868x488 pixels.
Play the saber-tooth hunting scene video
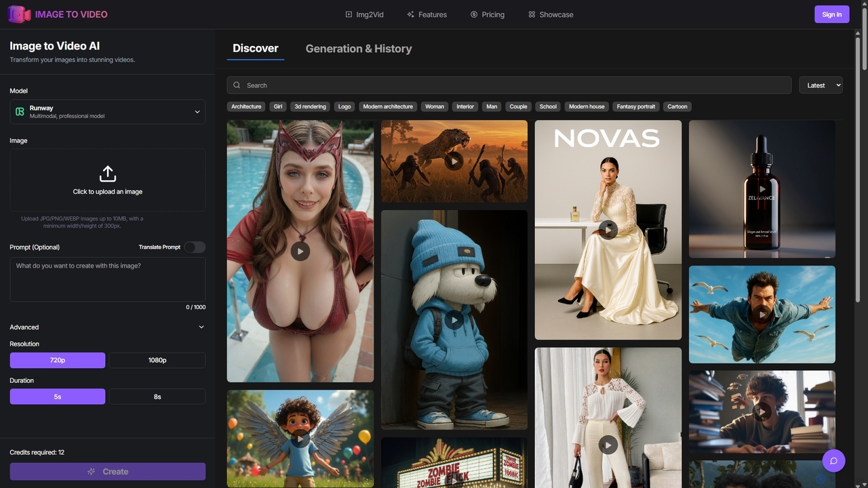[x=454, y=161]
